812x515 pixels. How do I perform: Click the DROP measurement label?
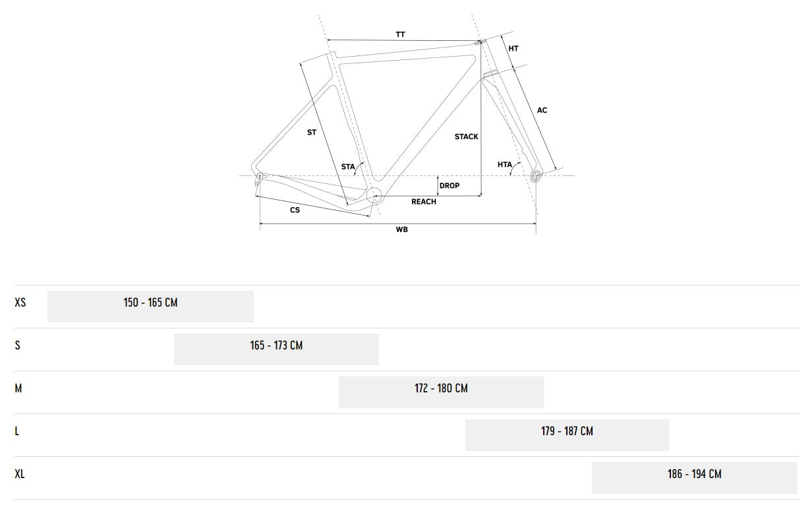(x=449, y=186)
